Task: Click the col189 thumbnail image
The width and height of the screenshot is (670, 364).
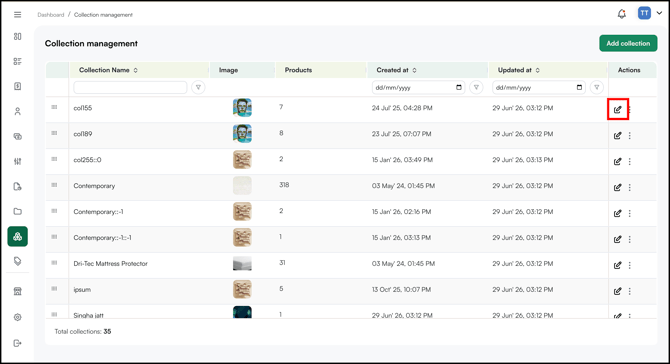Action: pos(242,134)
